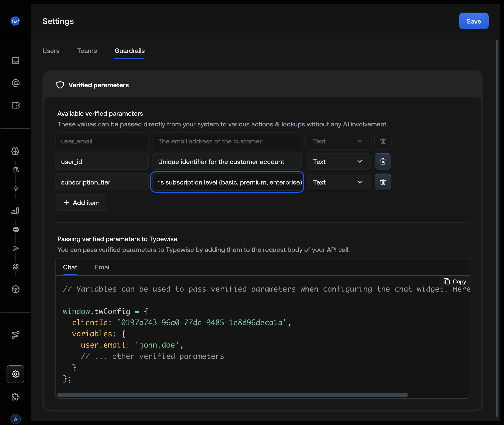Switch to the Email code example tab
The height and width of the screenshot is (425, 504).
103,267
